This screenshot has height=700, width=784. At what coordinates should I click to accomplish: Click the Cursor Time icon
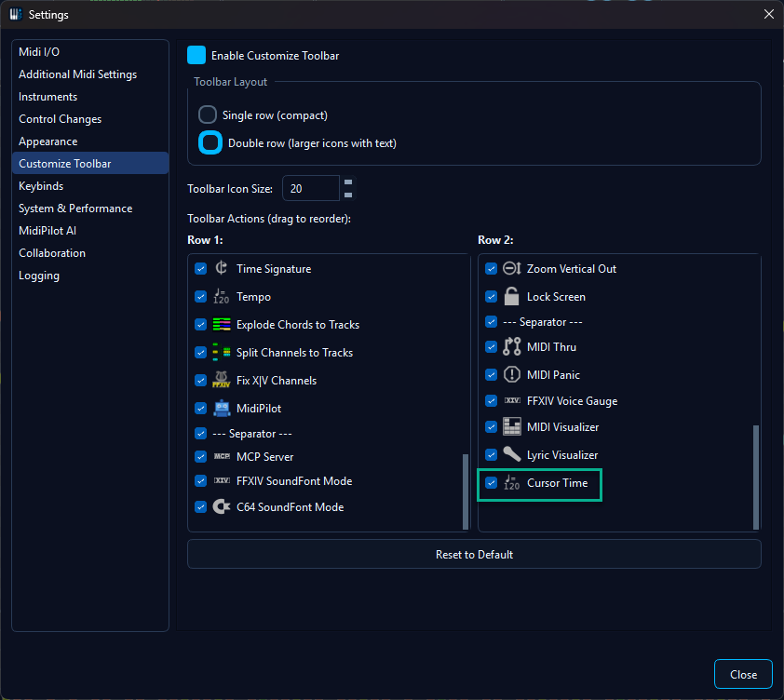pos(511,482)
